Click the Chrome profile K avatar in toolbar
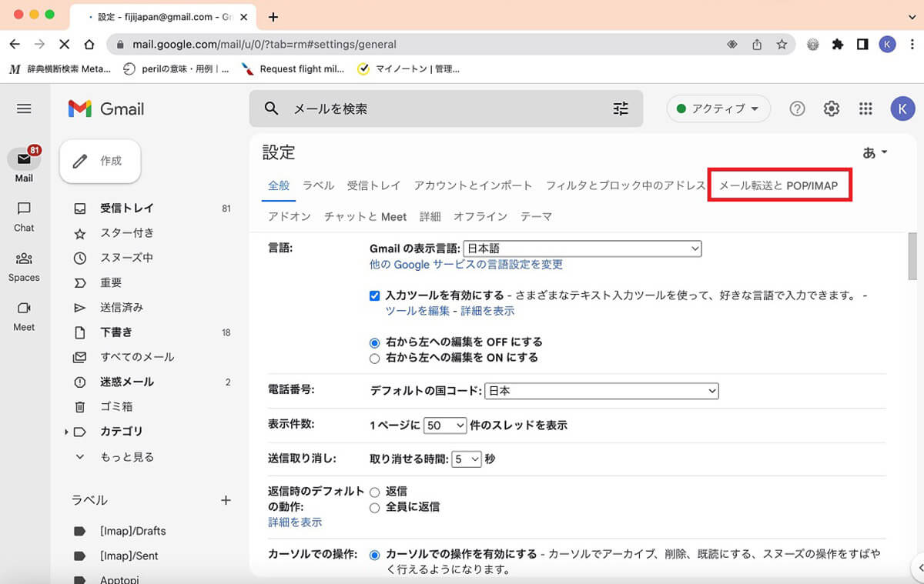924x584 pixels. pos(888,45)
